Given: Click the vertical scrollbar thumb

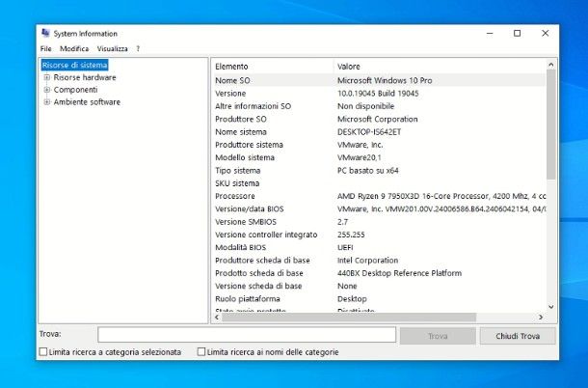Looking at the screenshot, I should point(550,125).
